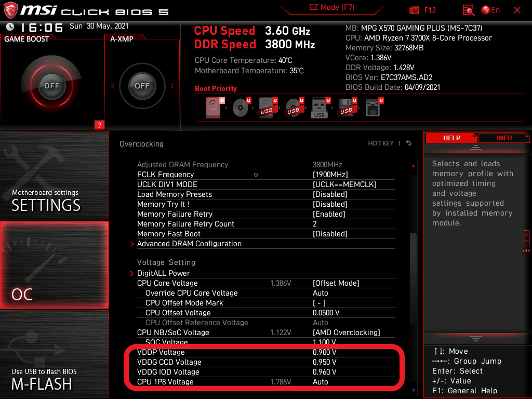
Task: Expand Advanced DRAM Configuration
Action: pos(189,244)
